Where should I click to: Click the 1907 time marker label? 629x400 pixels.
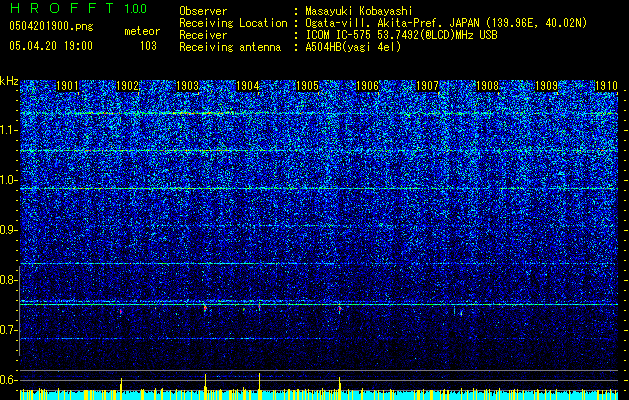pyautogui.click(x=427, y=86)
